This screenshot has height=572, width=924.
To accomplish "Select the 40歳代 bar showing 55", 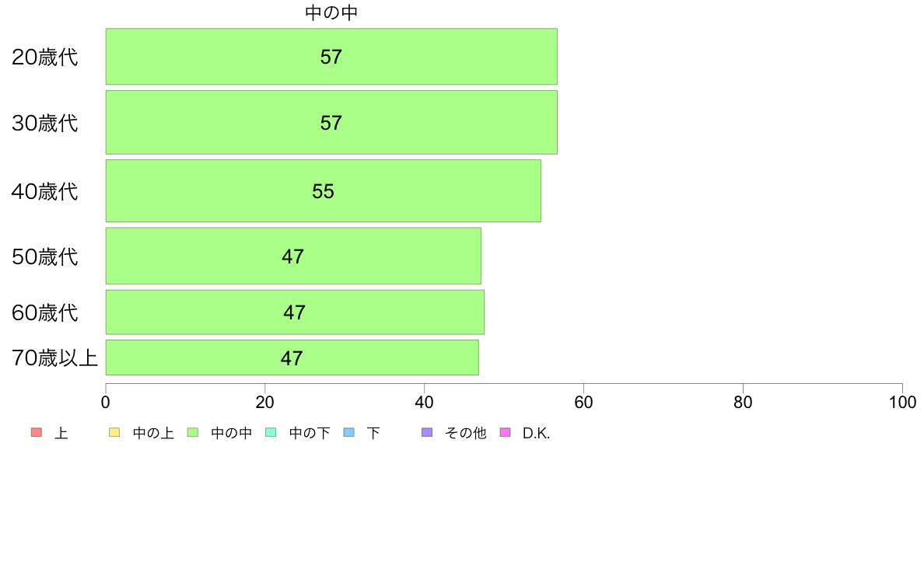I will pos(324,191).
